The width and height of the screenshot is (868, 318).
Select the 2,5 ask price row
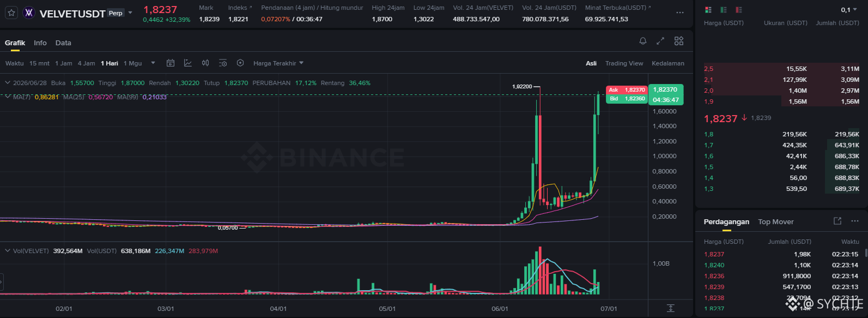click(x=782, y=69)
